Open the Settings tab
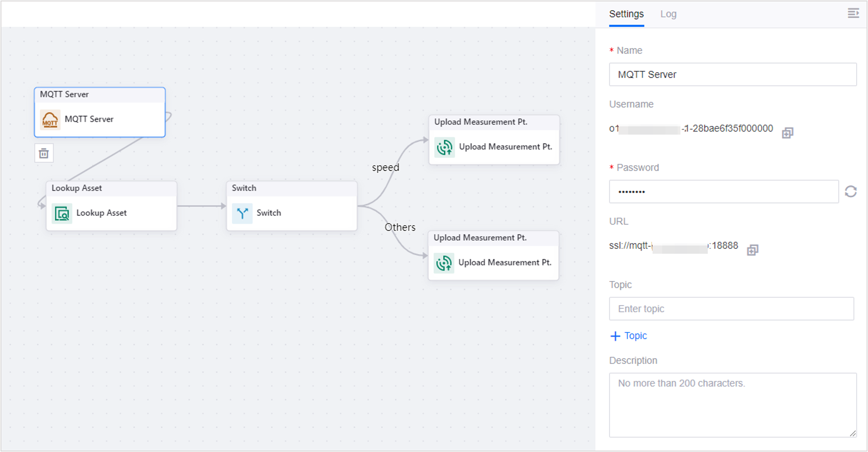Viewport: 868px width, 452px height. click(626, 14)
